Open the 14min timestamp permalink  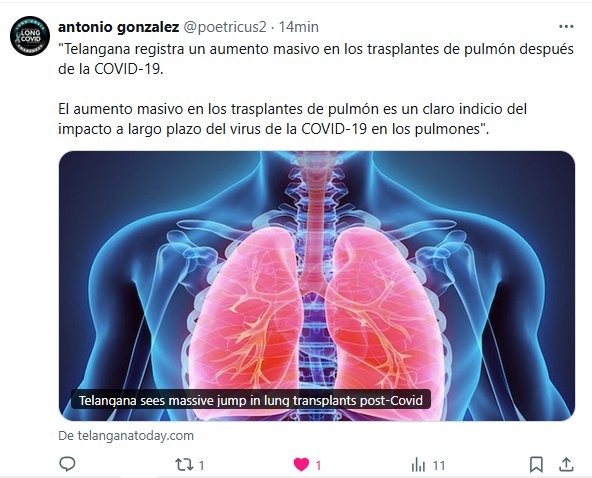[299, 27]
